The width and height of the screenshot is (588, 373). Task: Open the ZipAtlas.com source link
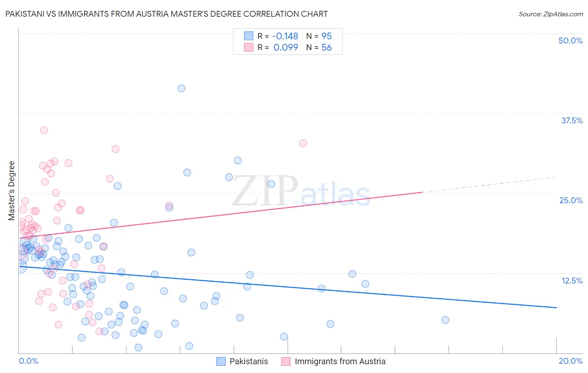point(551,14)
